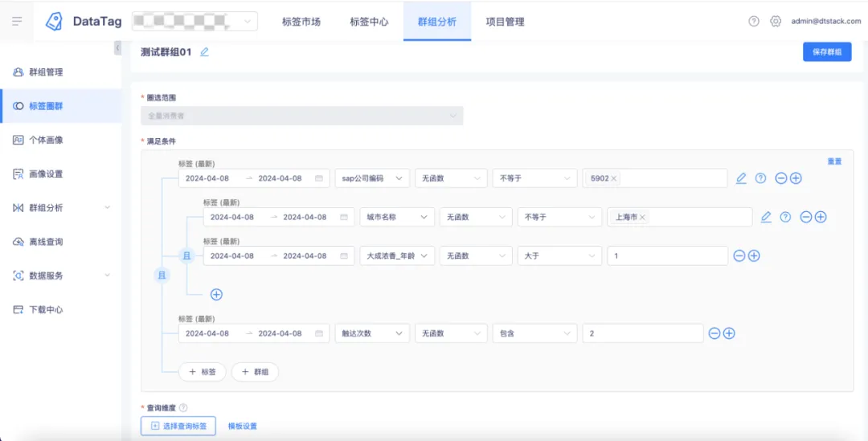
Task: Open the sap公司编码 tag dropdown
Action: coord(373,178)
